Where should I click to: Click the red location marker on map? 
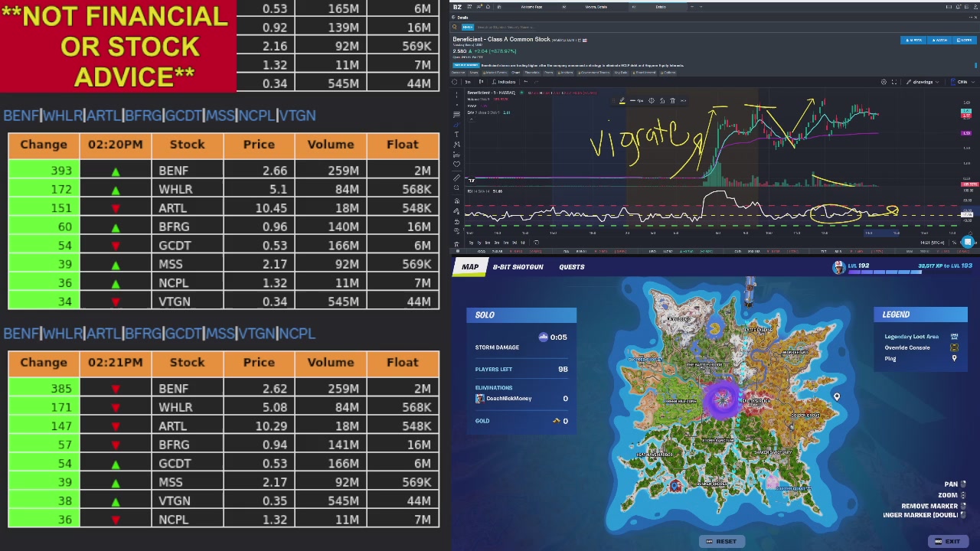(675, 485)
